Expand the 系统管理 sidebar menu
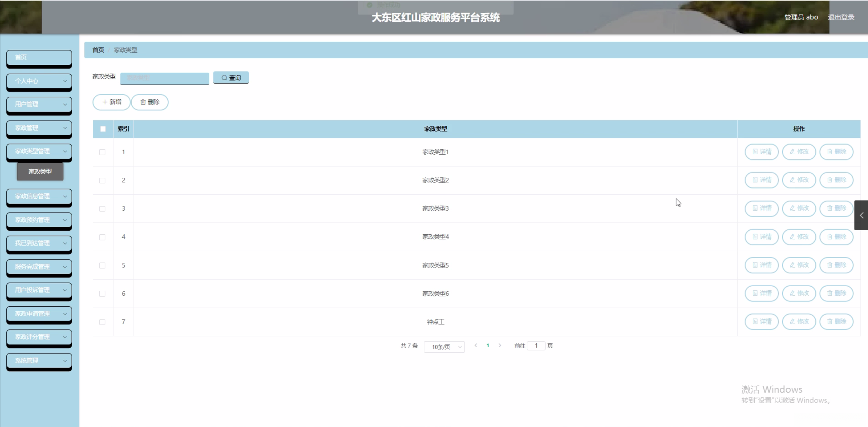 [39, 361]
